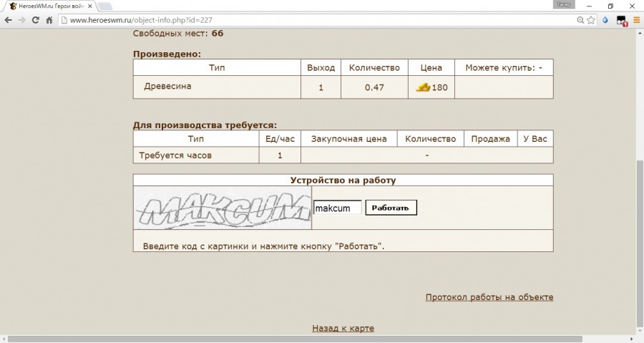Bookmark this page with the star icon
The image size is (644, 343).
pos(591,20)
